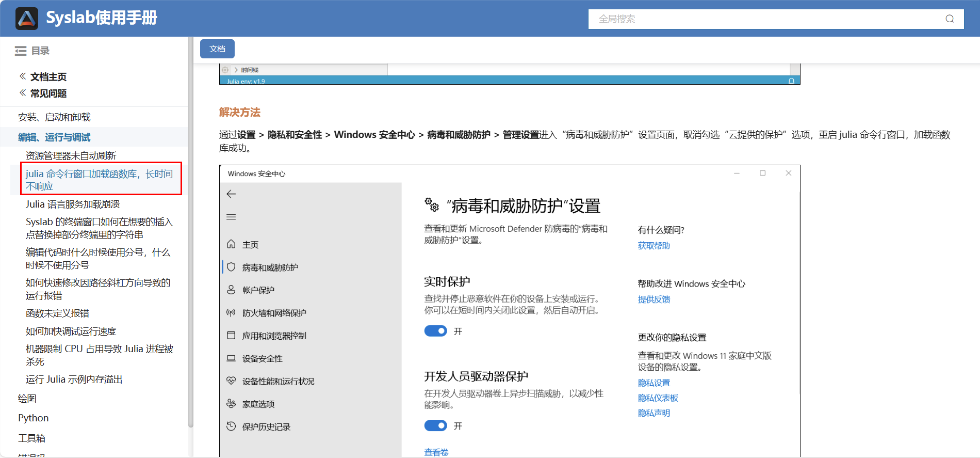980x458 pixels.
Task: Click the gears icon beside settings title
Action: pos(432,204)
